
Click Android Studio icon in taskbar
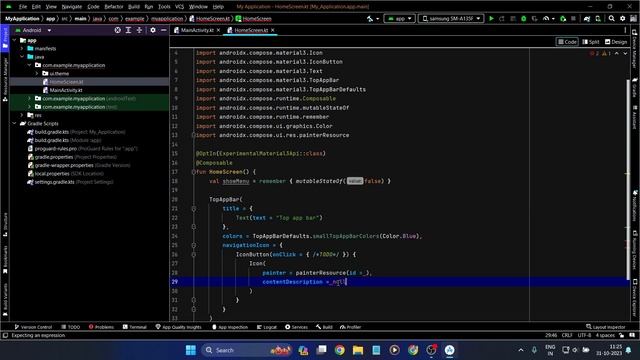click(x=449, y=350)
